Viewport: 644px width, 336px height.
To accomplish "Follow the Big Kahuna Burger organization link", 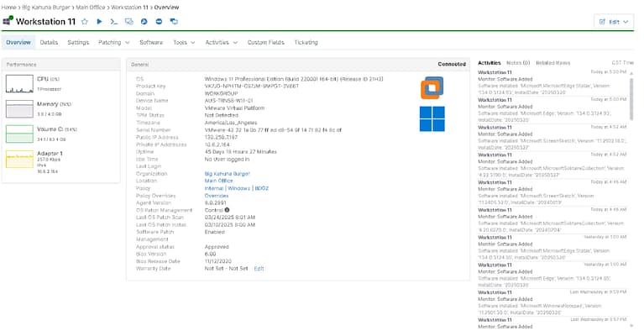I will click(228, 173).
